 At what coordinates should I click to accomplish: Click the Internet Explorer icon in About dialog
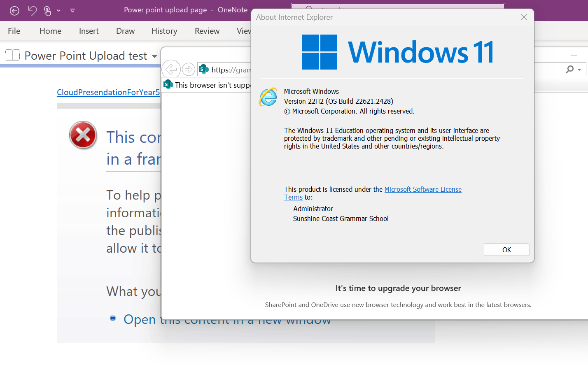point(268,97)
